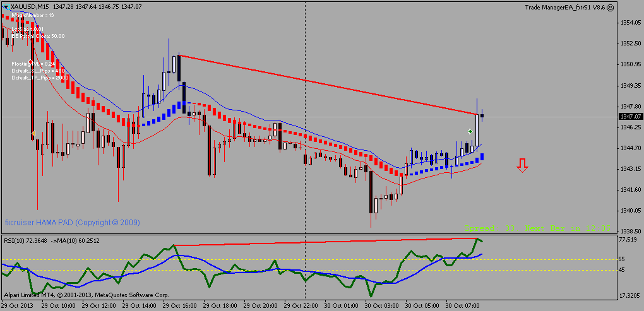Screen dimensions: 644x311
Task: Click the 1344.70 price scale label
Action: click(x=631, y=148)
